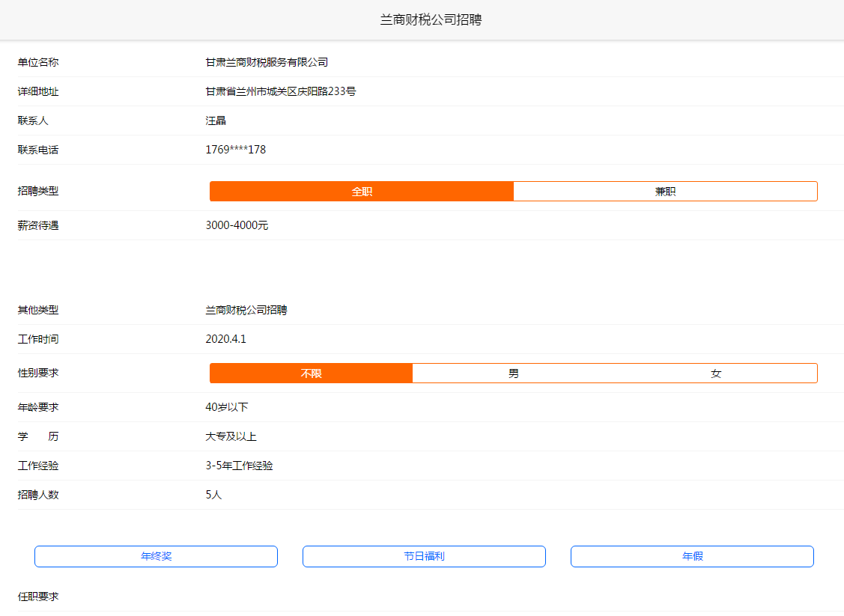Open the education value 大专及以上
This screenshot has width=844, height=616.
(x=231, y=436)
